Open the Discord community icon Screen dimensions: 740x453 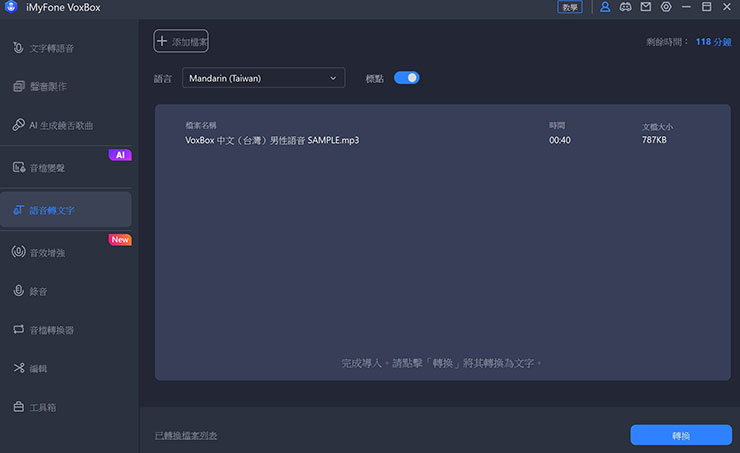click(x=625, y=7)
